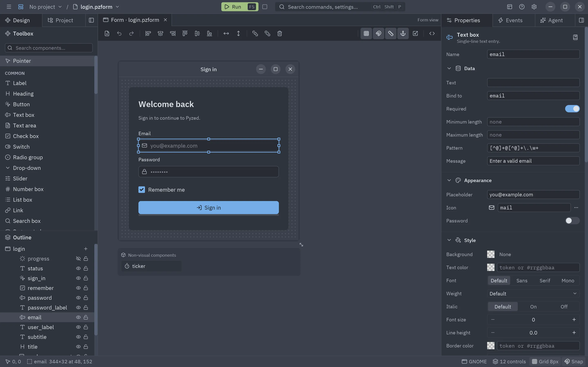588x367 pixels.
Task: Click the Search components input field
Action: click(x=49, y=48)
